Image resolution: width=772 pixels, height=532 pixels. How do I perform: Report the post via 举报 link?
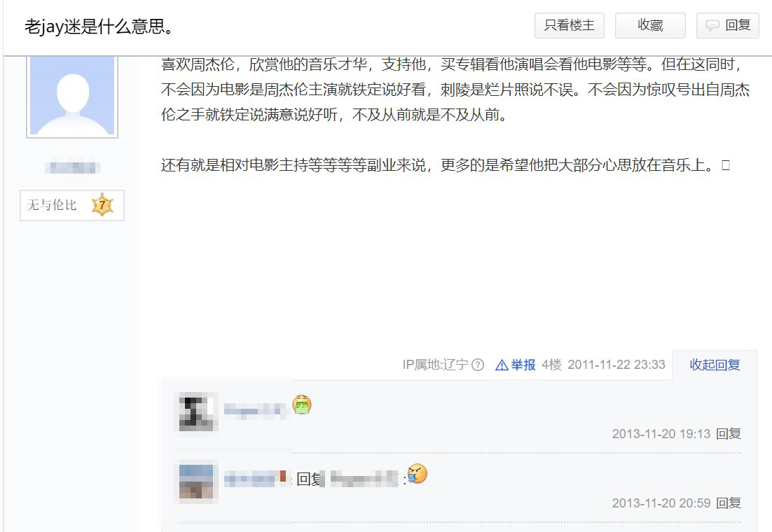523,365
